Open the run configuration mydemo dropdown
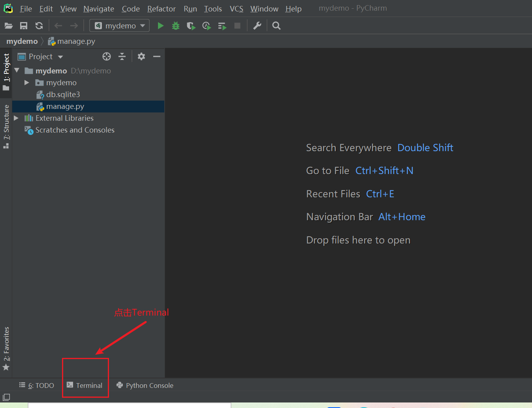 click(120, 26)
